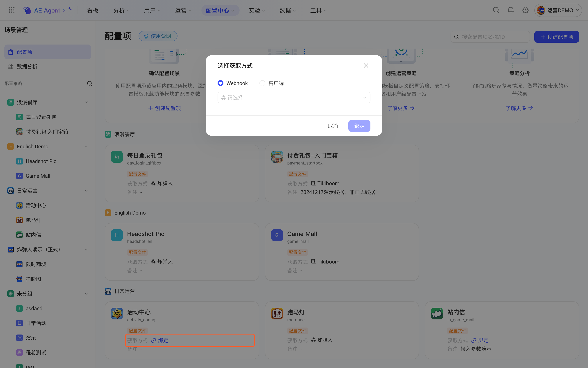The height and width of the screenshot is (368, 588).
Task: Click the 日常运营 group panda icon in sidebar
Action: click(x=10, y=191)
